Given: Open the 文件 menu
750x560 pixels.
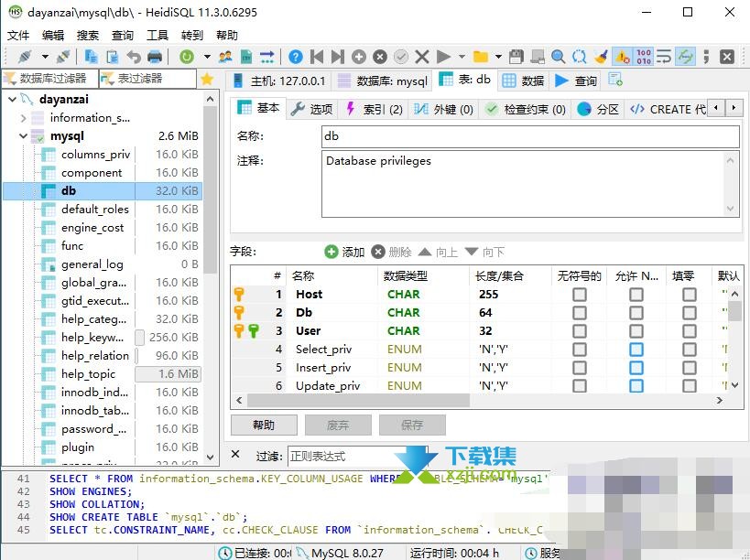Looking at the screenshot, I should [x=18, y=36].
